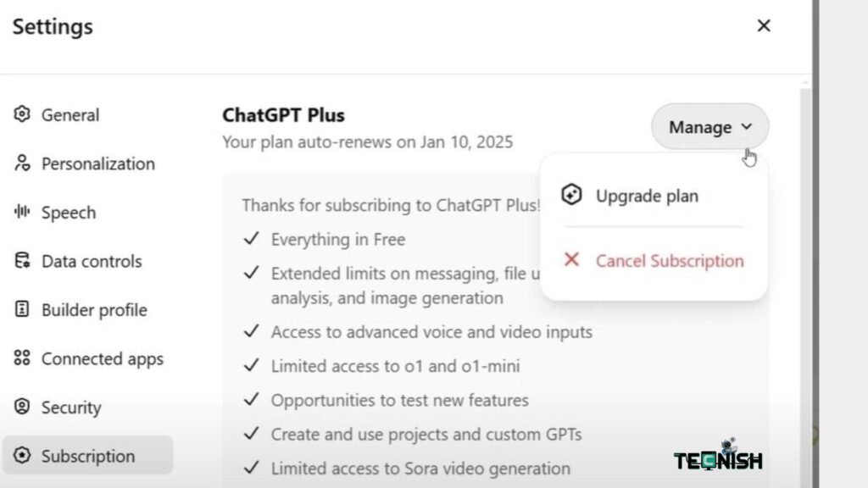Choose Cancel Subscription menu entry

pos(669,260)
